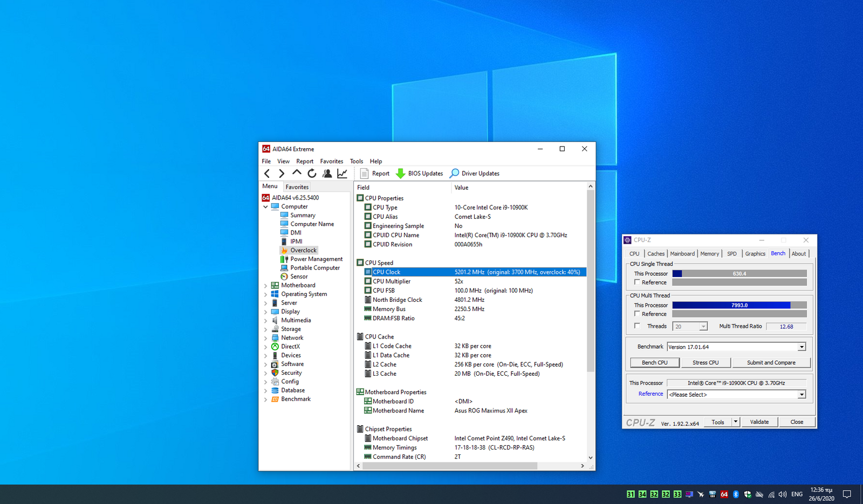
Task: Expand the Motherboard tree node
Action: coord(265,286)
